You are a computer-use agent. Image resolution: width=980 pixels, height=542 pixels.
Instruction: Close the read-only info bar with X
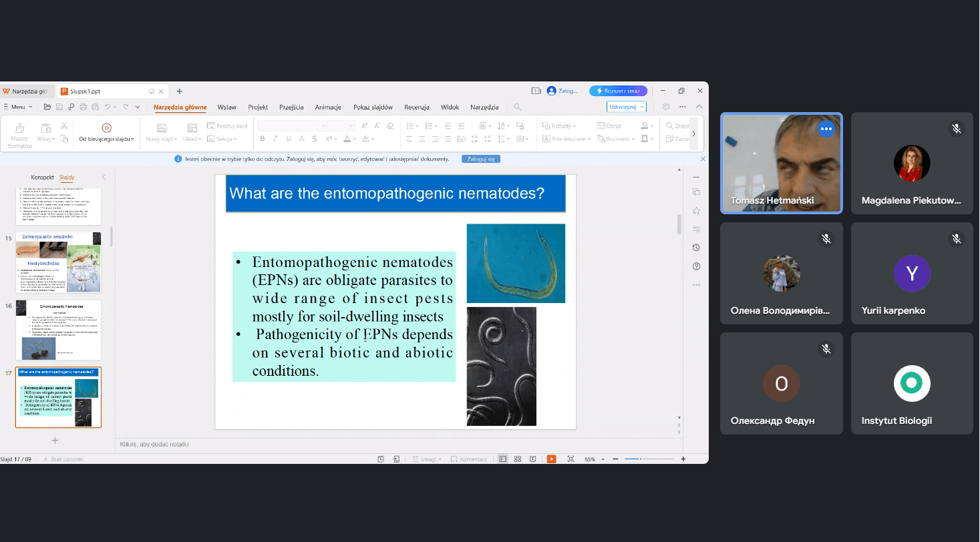pos(703,159)
